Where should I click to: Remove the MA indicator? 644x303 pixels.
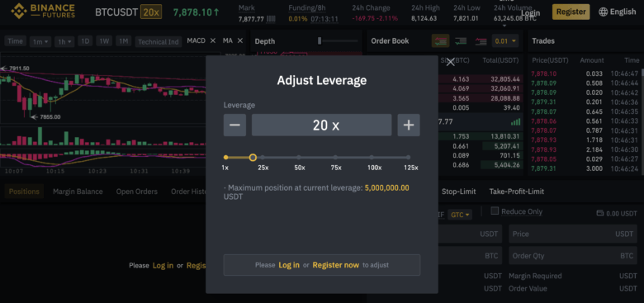pyautogui.click(x=240, y=40)
